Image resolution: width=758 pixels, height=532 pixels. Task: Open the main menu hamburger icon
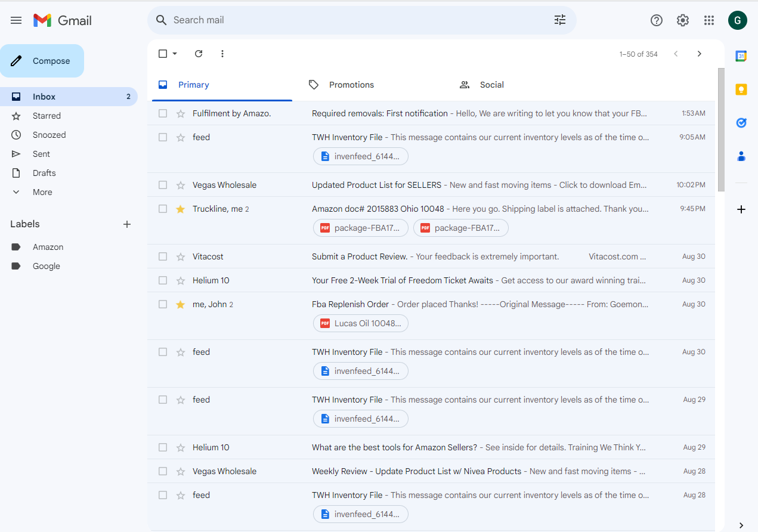[16, 20]
